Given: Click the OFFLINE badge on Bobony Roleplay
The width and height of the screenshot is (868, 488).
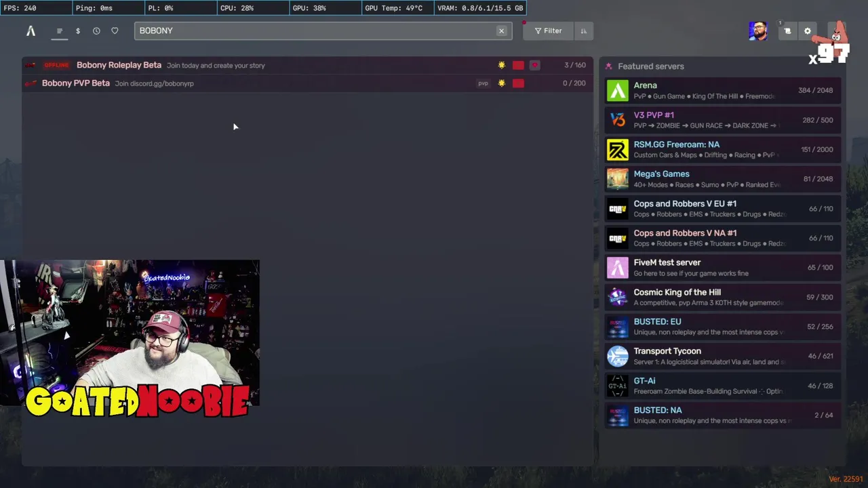Looking at the screenshot, I should click(x=56, y=65).
